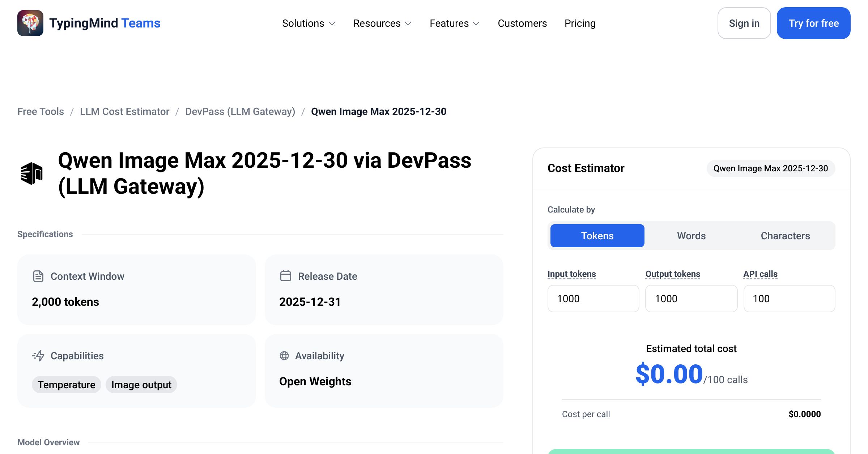Click the TypingMind brain logo icon
This screenshot has width=868, height=454.
pyautogui.click(x=30, y=23)
